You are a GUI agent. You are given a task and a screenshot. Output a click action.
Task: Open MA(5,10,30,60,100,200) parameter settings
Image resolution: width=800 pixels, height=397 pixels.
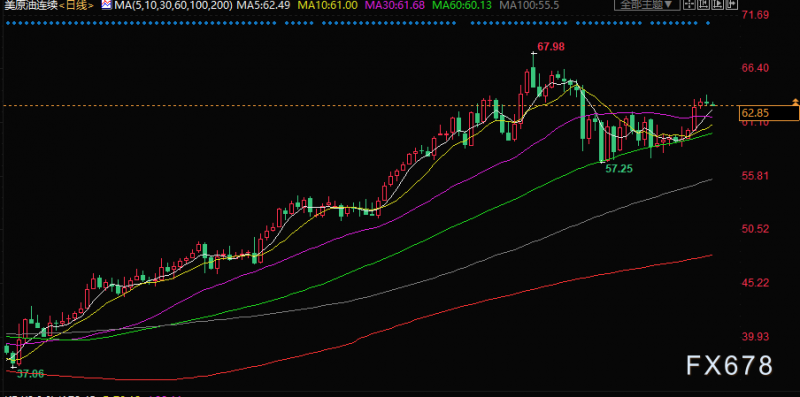(174, 6)
